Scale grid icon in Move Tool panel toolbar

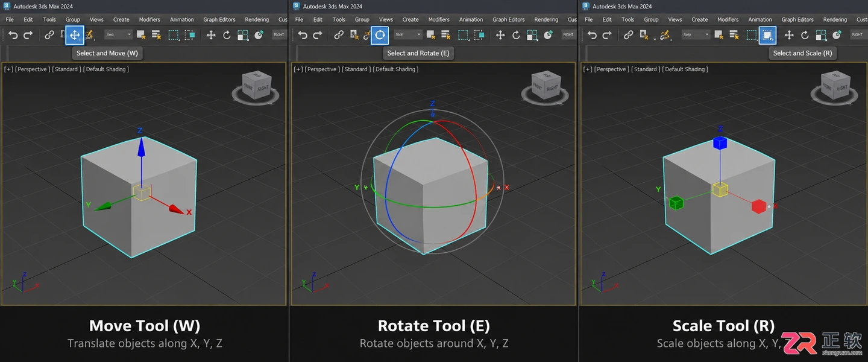pos(243,35)
